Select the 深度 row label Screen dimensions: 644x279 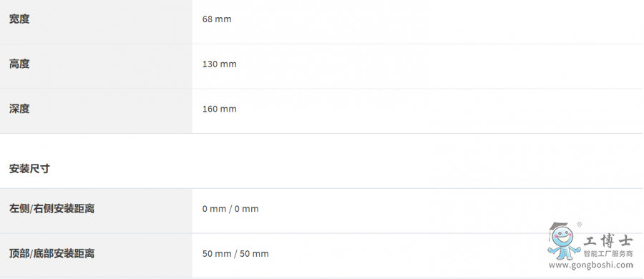click(19, 109)
